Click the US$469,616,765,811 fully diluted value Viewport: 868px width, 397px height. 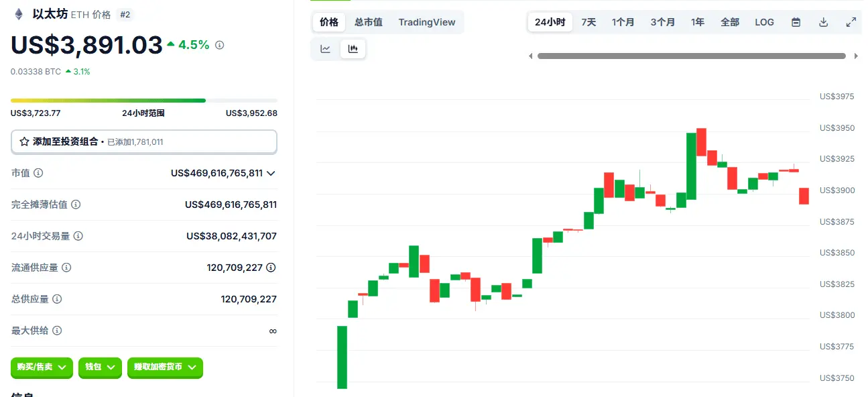pos(231,205)
